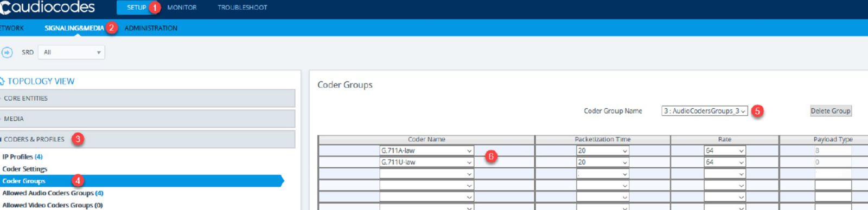Open first row Rate dropdown
868x210 pixels.
coord(725,151)
